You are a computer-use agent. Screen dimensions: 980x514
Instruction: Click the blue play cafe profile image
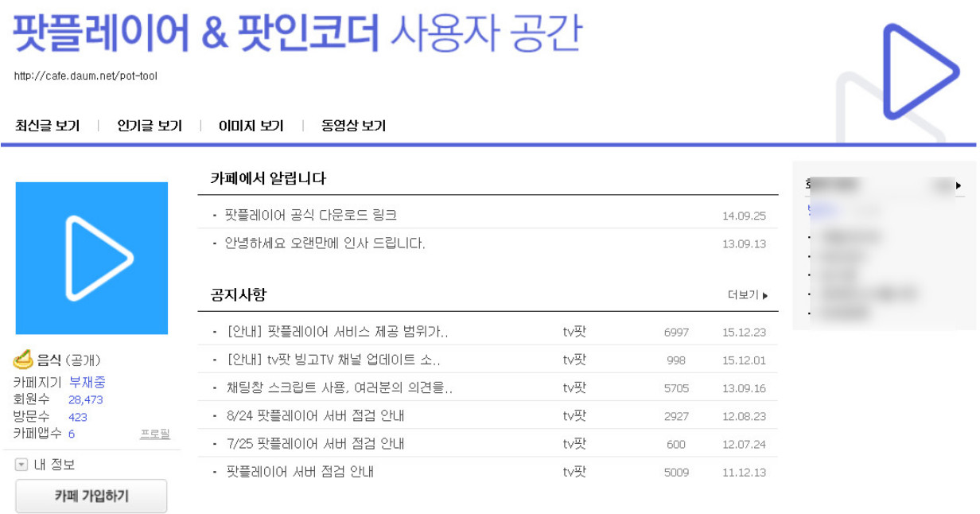click(91, 257)
